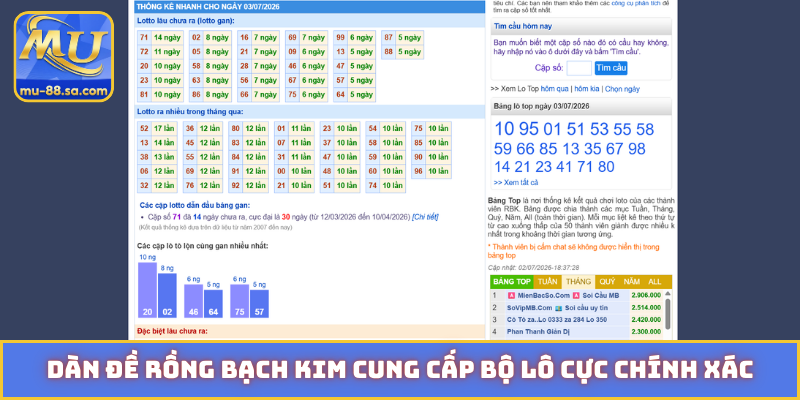Select the THÁNG tab
Viewport: 800px width, 400px height.
coord(578,282)
